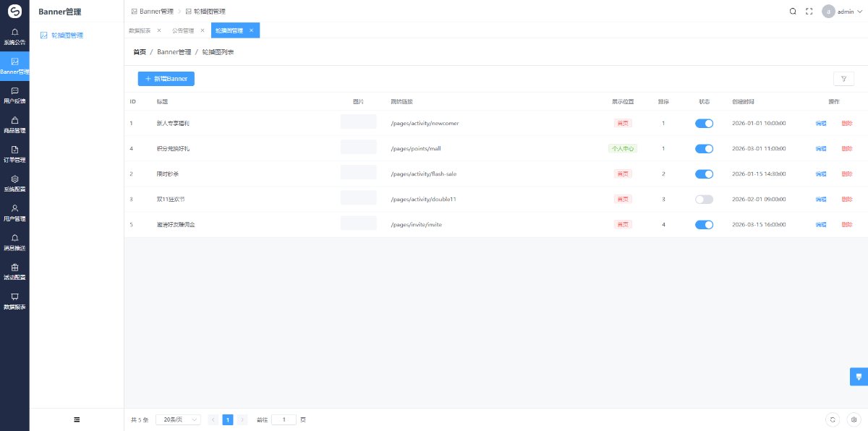Enable status switch for 双11狂欢节
Screen dimensions: 868x431
coord(704,199)
